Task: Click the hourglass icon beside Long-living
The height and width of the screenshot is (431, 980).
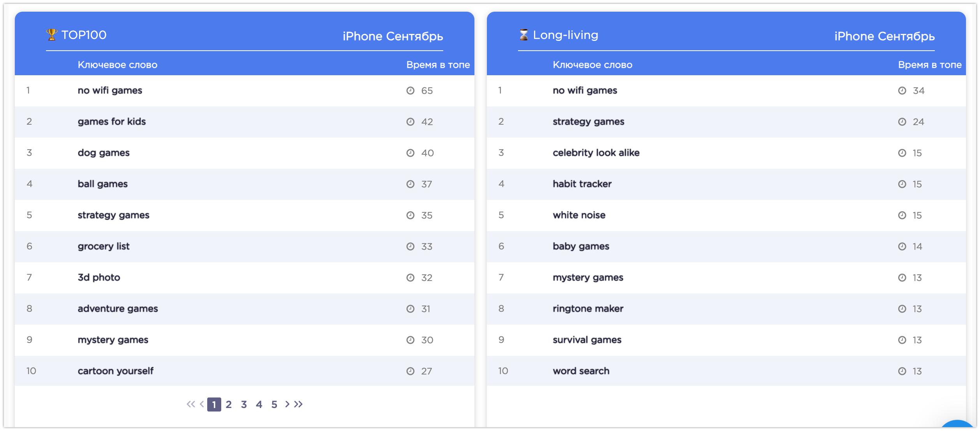Action: click(524, 35)
